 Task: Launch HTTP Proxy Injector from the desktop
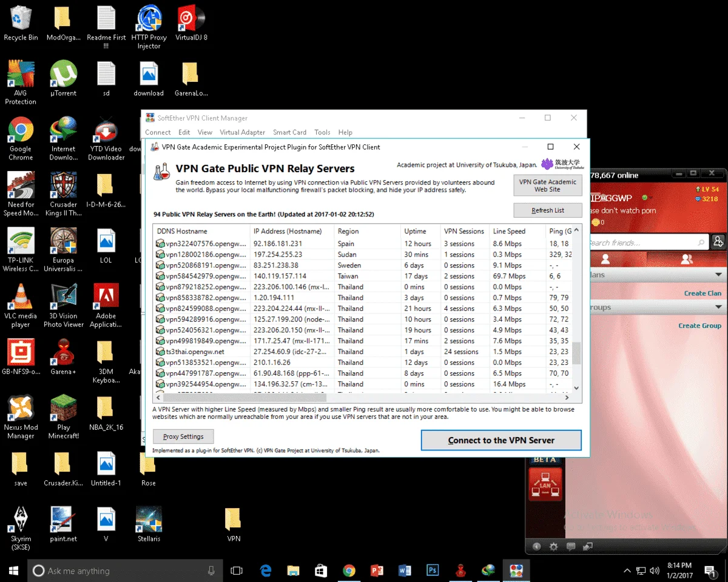(149, 28)
